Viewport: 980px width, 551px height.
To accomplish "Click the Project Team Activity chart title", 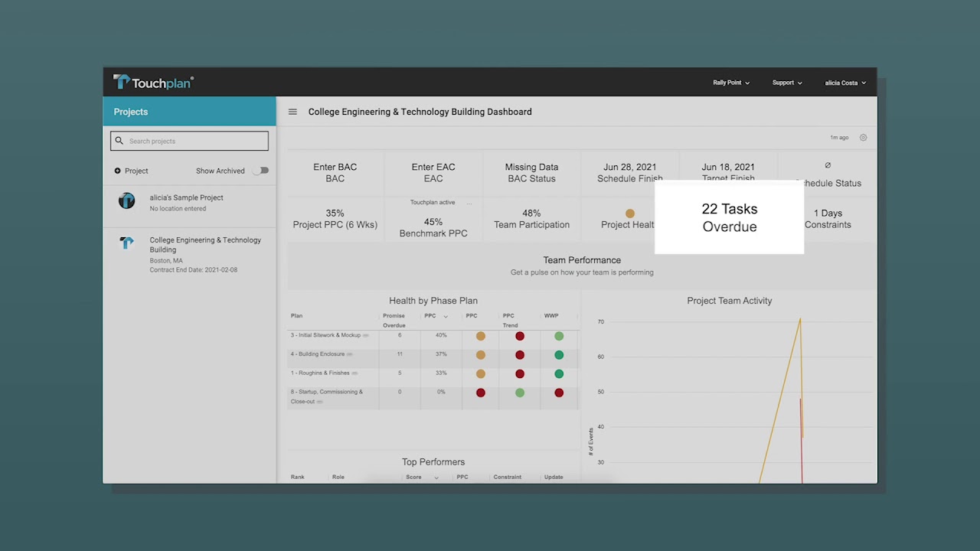I will click(x=730, y=301).
